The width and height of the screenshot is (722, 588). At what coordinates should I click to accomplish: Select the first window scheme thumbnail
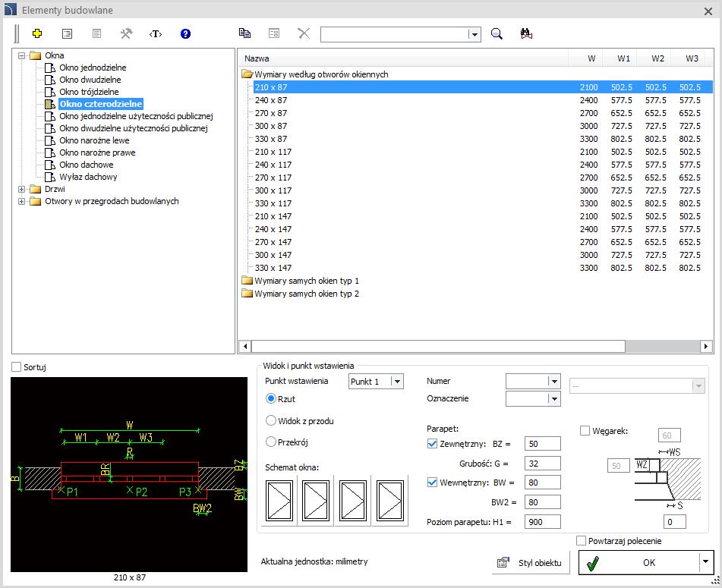(x=279, y=501)
